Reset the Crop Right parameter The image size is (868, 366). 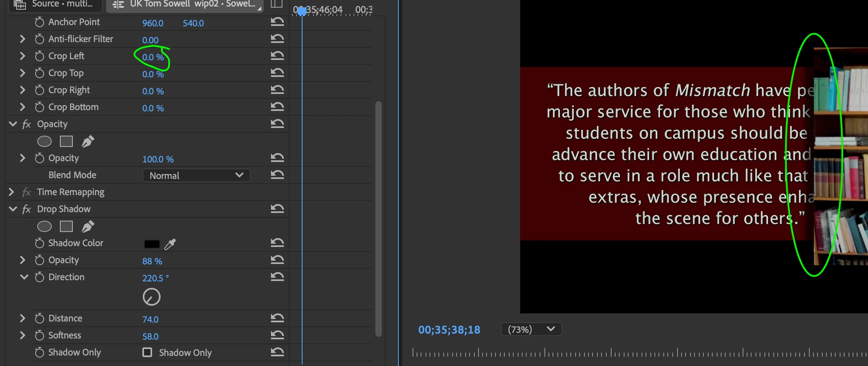277,89
